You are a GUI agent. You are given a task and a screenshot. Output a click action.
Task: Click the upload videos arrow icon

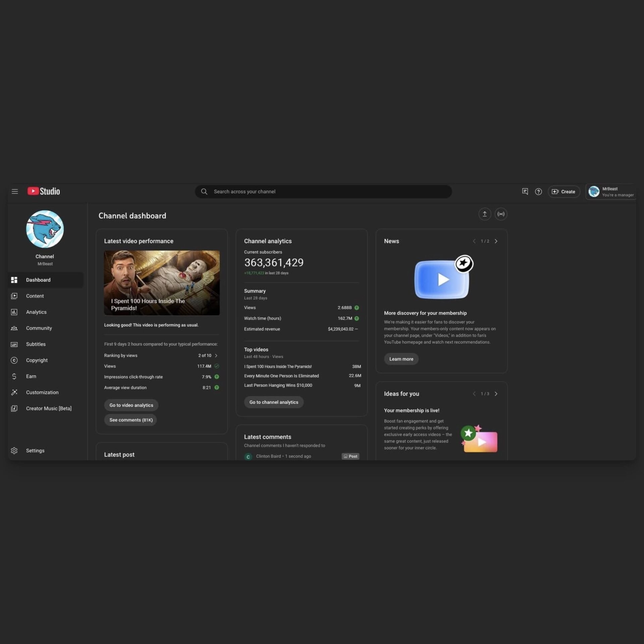point(485,214)
